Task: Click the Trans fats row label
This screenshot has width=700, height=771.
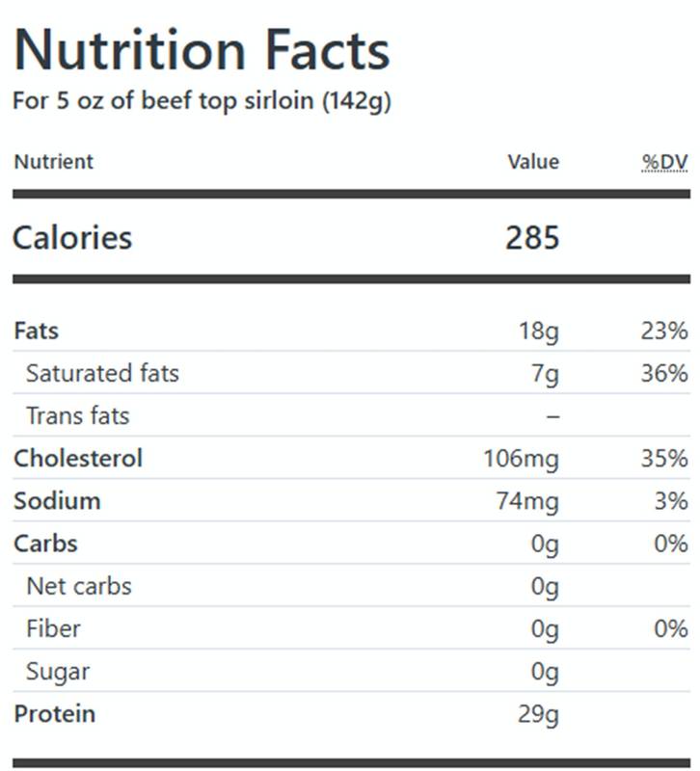Action: [78, 415]
